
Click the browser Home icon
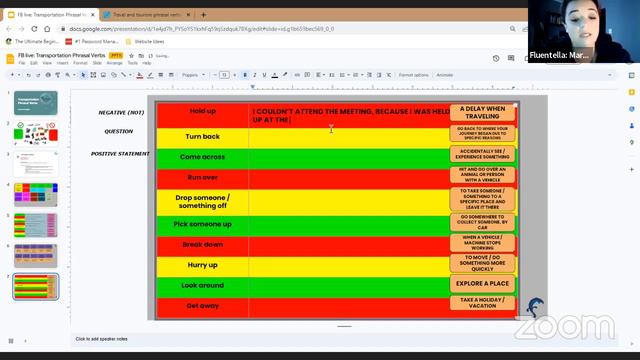(x=47, y=29)
